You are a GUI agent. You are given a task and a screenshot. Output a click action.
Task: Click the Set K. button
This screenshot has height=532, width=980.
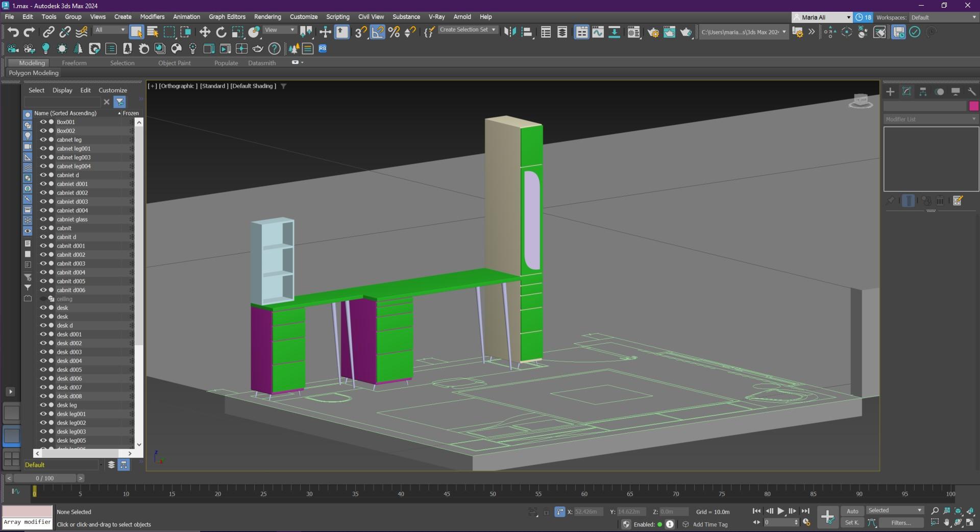(x=852, y=523)
